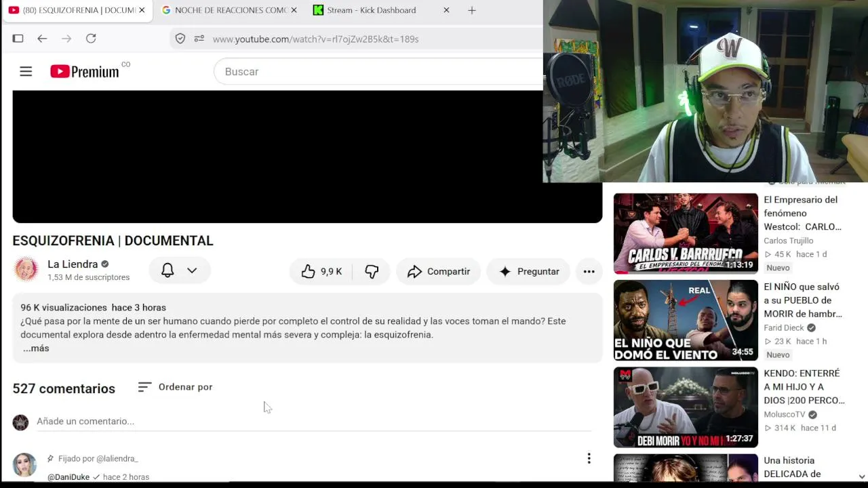Open the YouTube guide hamburger menu
The width and height of the screenshot is (868, 488).
coord(26,71)
